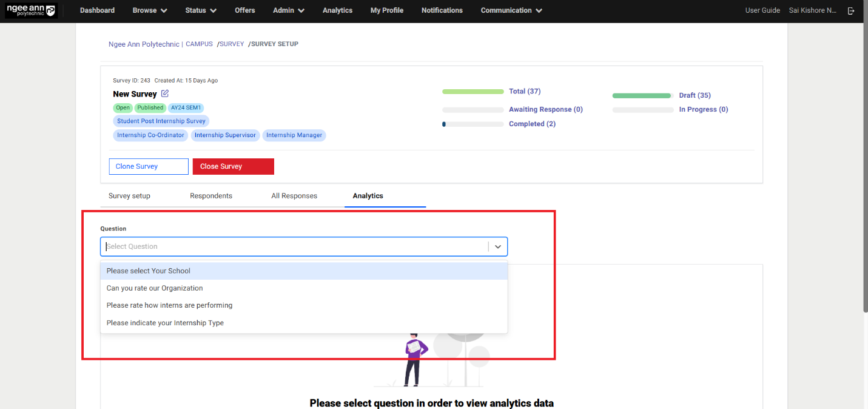Image resolution: width=868 pixels, height=409 pixels.
Task: Open the Status dropdown menu
Action: (201, 10)
